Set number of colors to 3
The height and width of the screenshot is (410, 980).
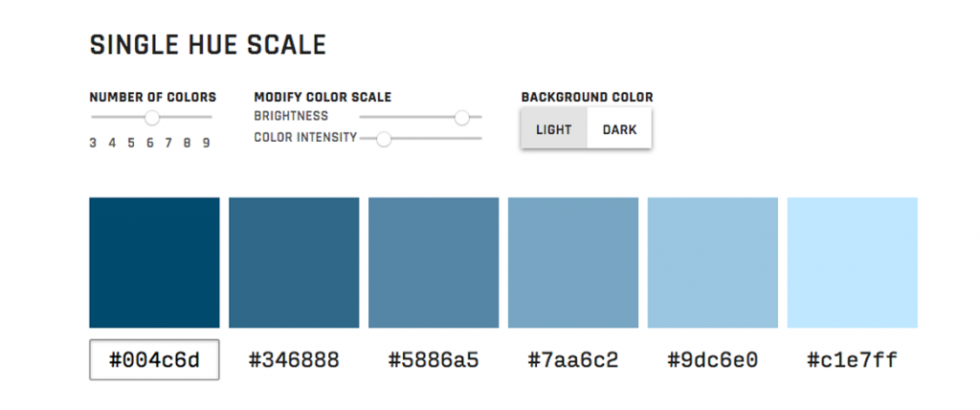point(93,144)
